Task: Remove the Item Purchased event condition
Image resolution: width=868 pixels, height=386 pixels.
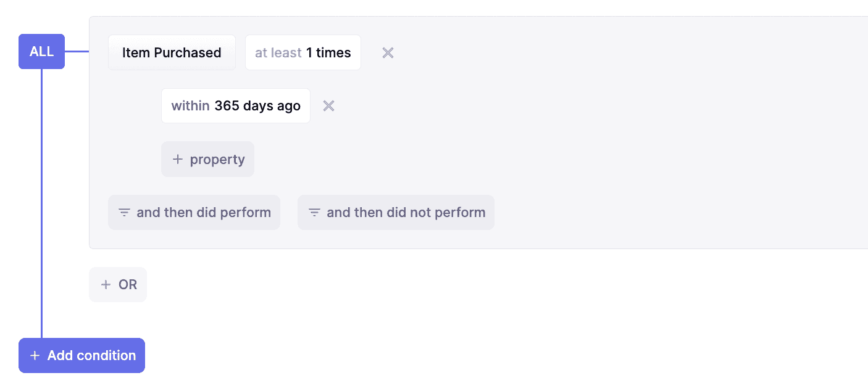Action: click(388, 53)
